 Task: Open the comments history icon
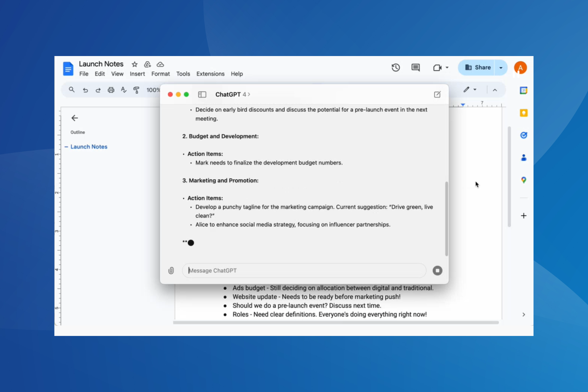[x=416, y=67]
